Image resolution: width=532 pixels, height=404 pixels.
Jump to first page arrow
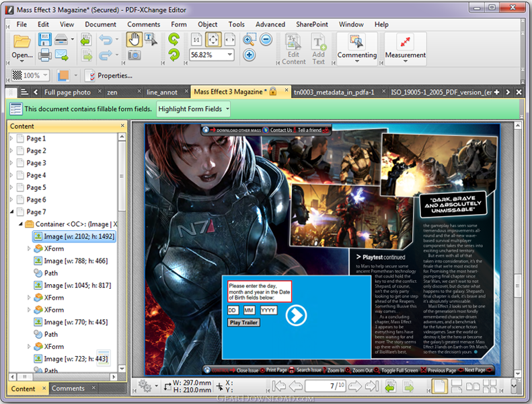278,386
